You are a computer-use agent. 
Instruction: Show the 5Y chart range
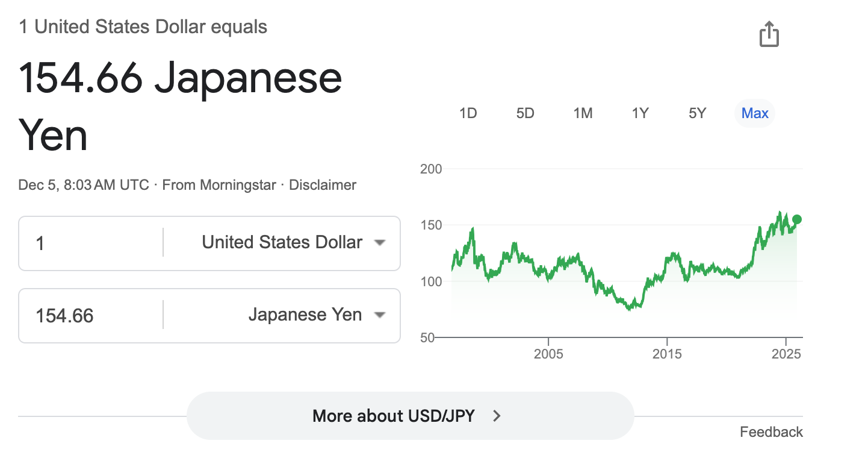[697, 113]
